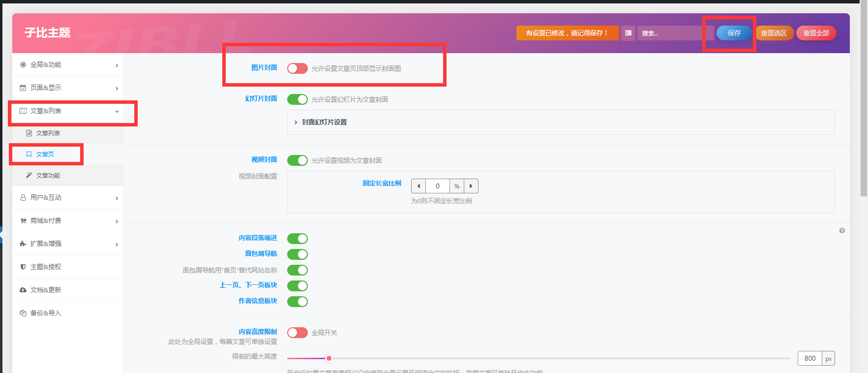The image size is (868, 373).
Task: Collapse 文章&列表 chevron
Action: click(x=117, y=111)
